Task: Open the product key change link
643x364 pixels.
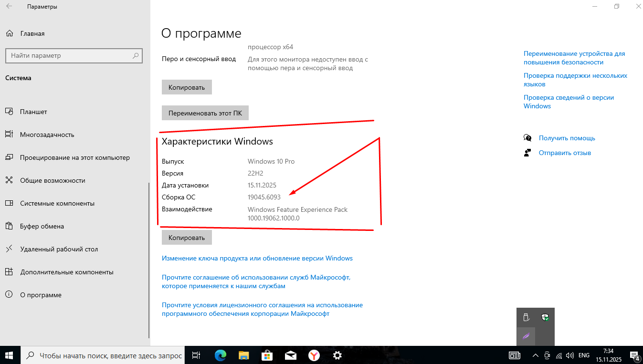Action: click(x=257, y=258)
